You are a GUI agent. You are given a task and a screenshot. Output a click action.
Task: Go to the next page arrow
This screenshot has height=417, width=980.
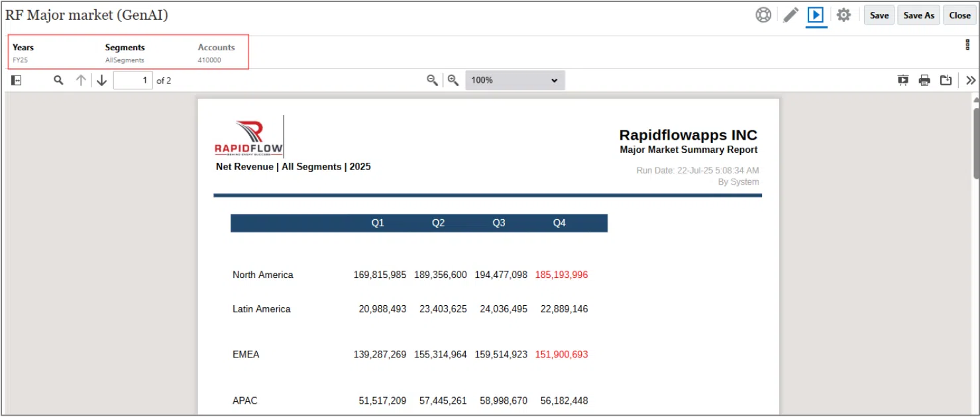(101, 80)
